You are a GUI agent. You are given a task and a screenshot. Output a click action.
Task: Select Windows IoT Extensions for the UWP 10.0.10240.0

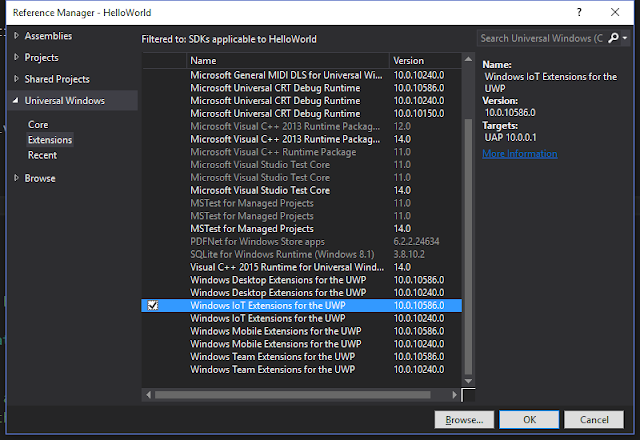pos(302,318)
